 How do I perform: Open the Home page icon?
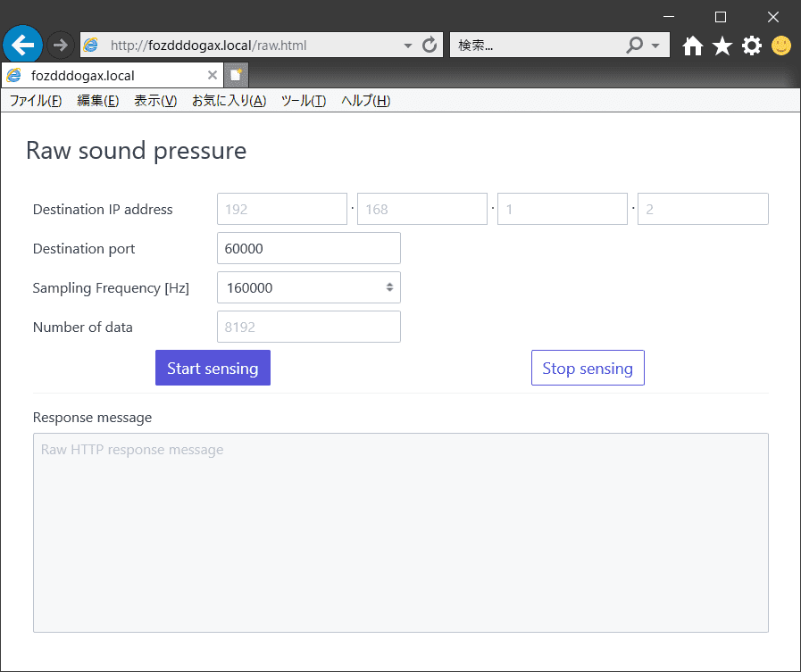[693, 46]
